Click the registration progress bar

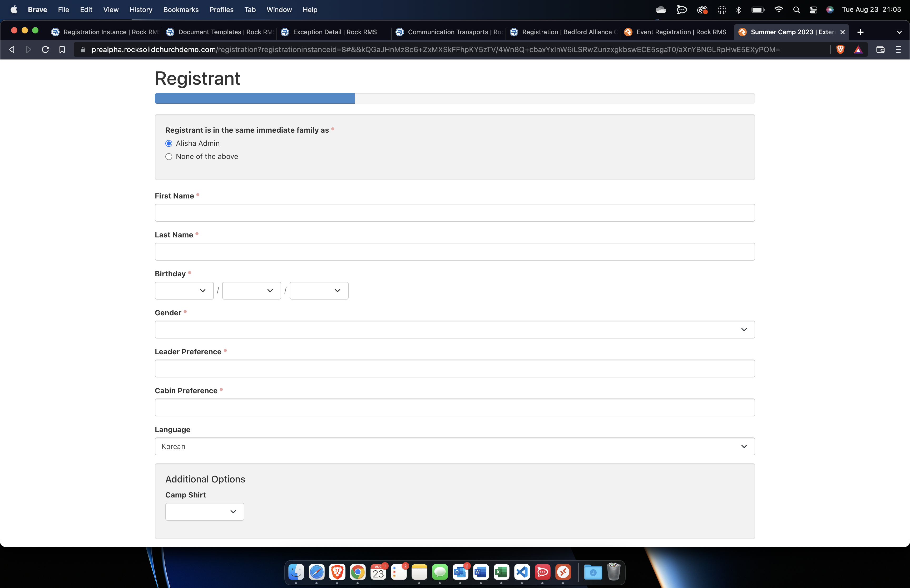[x=454, y=98]
